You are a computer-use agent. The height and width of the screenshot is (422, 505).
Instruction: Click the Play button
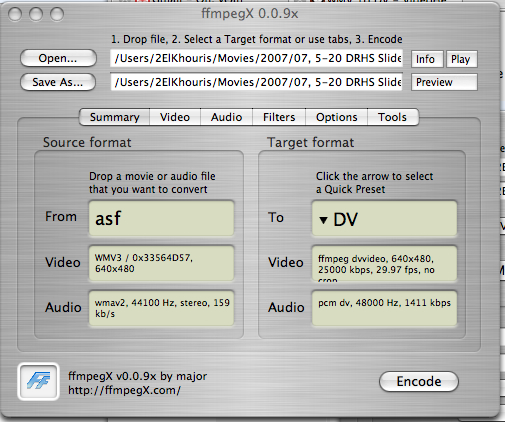461,59
